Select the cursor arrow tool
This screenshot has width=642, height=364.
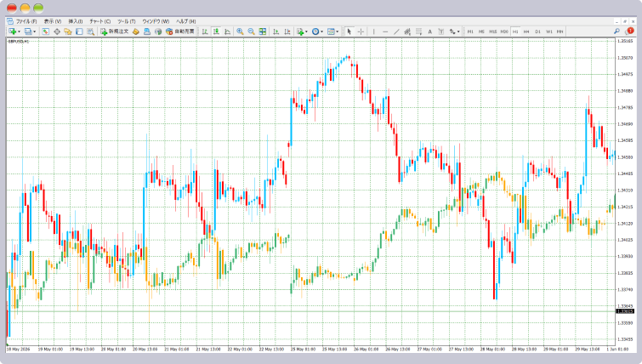click(x=349, y=31)
